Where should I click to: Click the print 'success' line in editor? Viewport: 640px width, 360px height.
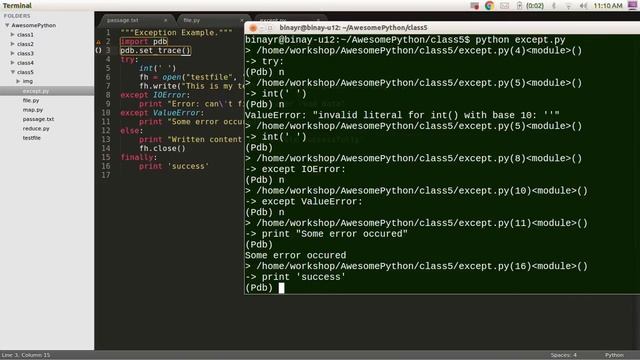click(174, 167)
